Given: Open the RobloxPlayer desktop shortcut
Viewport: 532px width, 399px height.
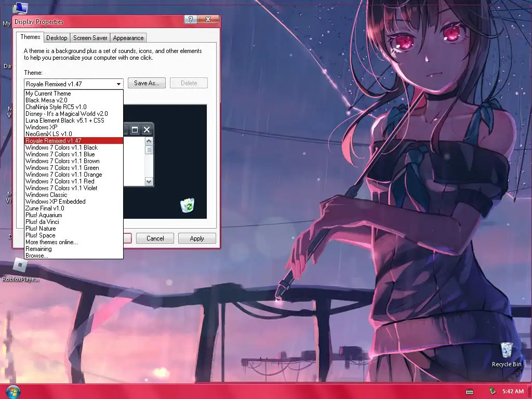Looking at the screenshot, I should pos(20,270).
